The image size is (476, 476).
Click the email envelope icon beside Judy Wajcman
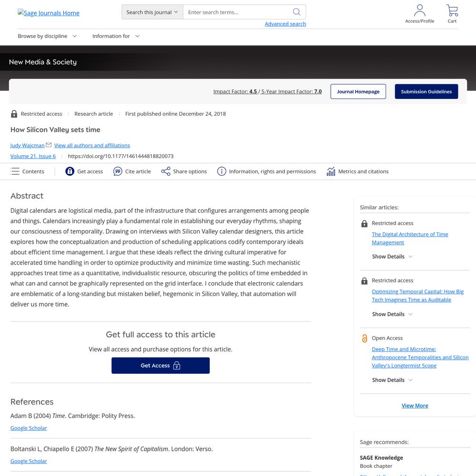point(49,145)
